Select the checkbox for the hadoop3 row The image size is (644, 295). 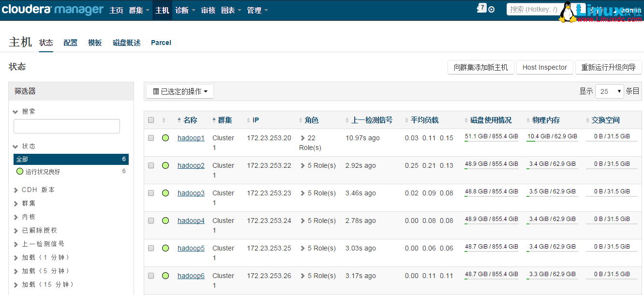click(150, 192)
